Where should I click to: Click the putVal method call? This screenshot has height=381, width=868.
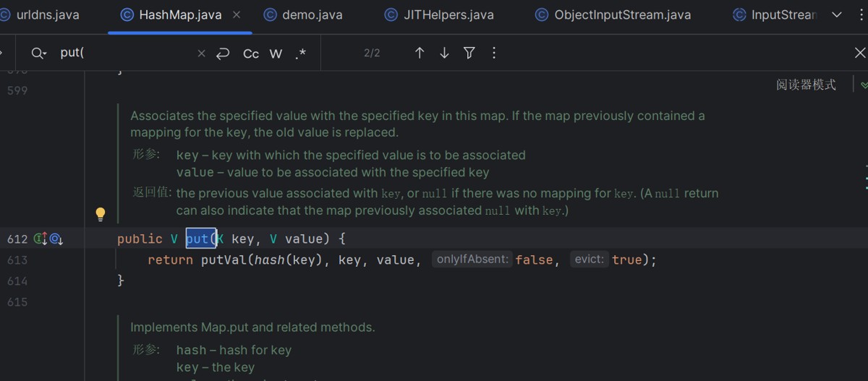[x=224, y=260]
